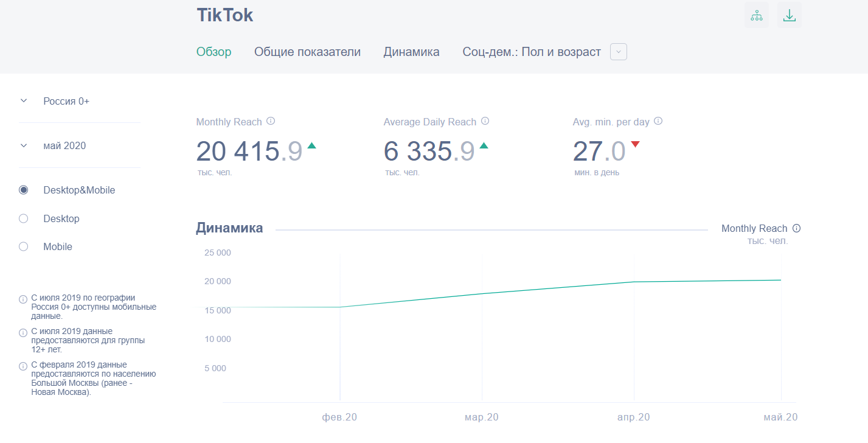
Task: Click the Monthly Reach value 20 415.9
Action: point(249,151)
